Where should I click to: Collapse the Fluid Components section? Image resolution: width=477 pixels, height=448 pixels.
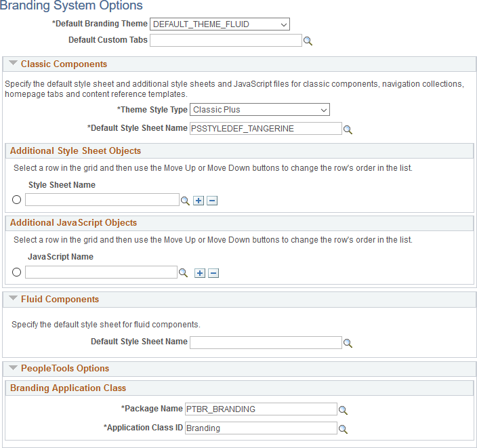pos(13,298)
